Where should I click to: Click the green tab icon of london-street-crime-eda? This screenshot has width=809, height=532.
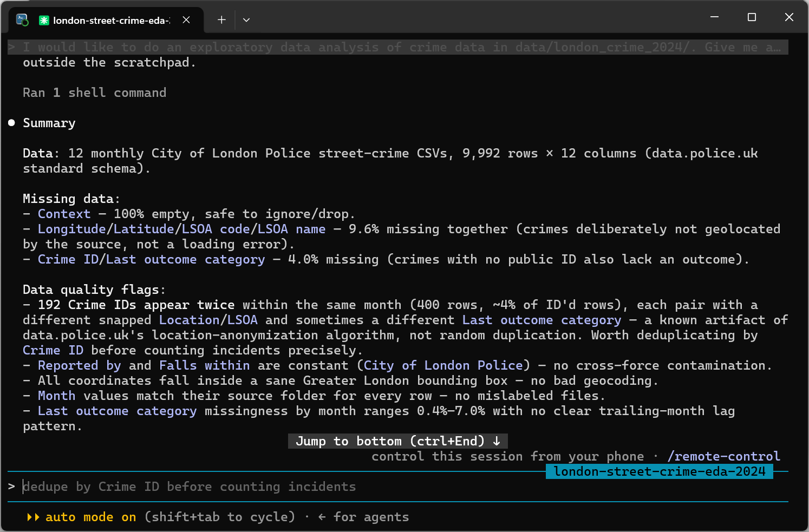44,21
